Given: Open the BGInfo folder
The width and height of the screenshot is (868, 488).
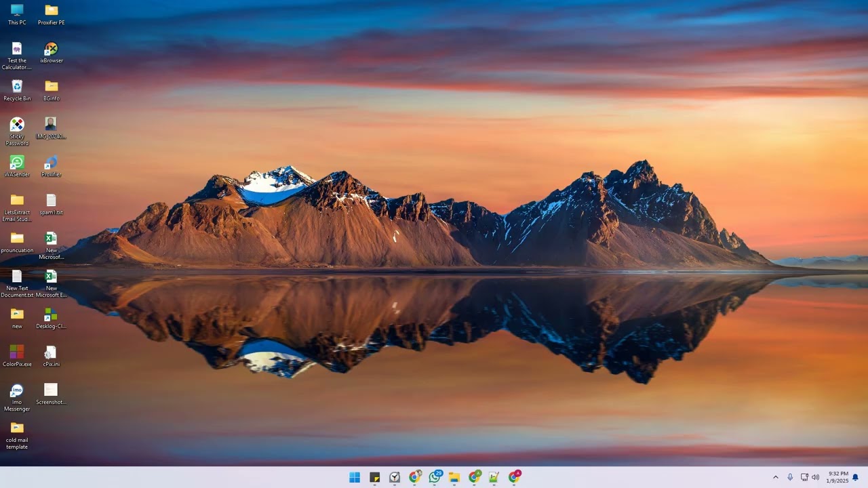Looking at the screenshot, I should point(51,91).
